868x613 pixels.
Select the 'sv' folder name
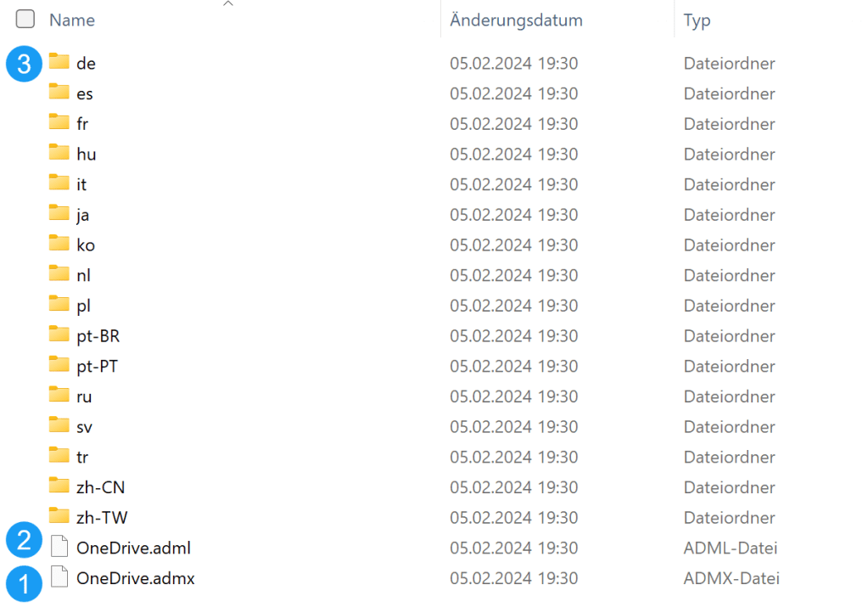(x=84, y=426)
